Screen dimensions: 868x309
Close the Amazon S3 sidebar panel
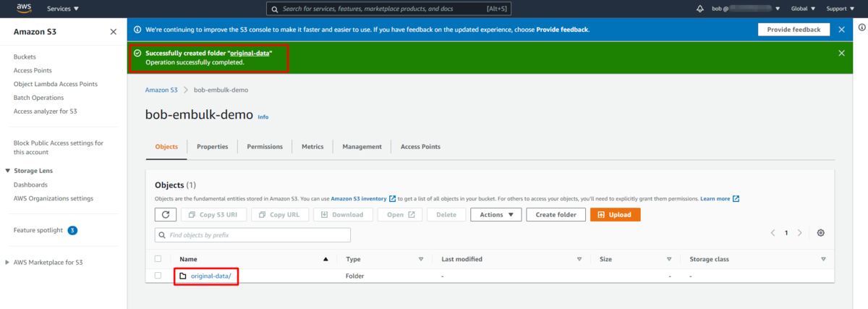[x=113, y=32]
